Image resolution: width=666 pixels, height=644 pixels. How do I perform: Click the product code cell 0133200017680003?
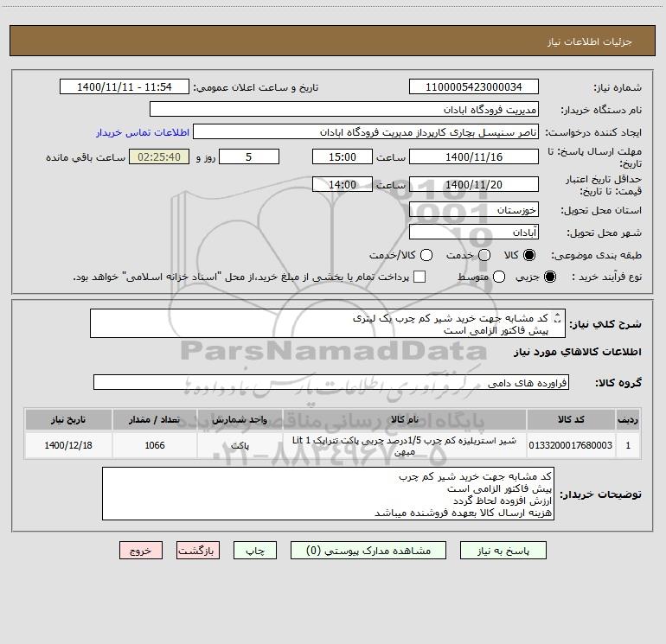(x=571, y=445)
